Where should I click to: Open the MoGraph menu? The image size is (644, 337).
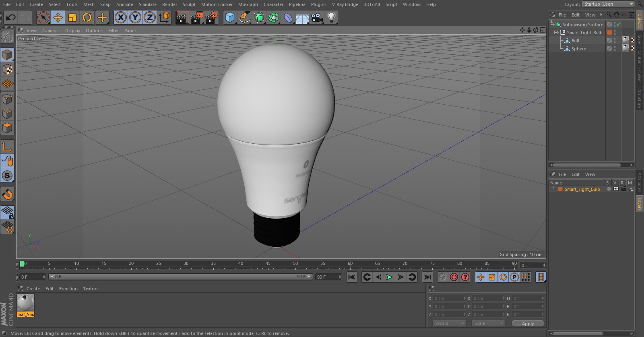point(248,4)
